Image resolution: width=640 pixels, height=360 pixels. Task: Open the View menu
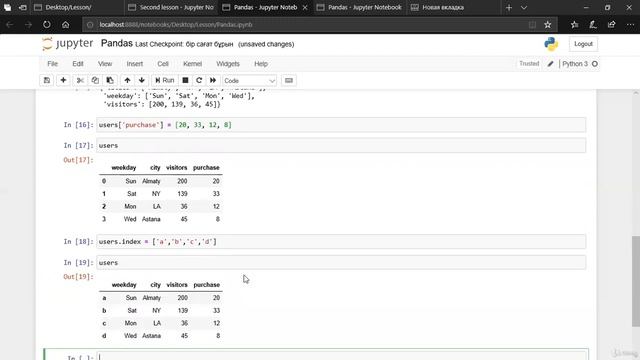(105, 64)
